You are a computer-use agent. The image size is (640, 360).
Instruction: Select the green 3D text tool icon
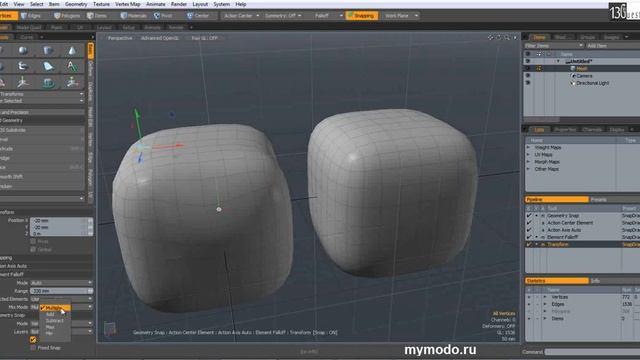48,83
